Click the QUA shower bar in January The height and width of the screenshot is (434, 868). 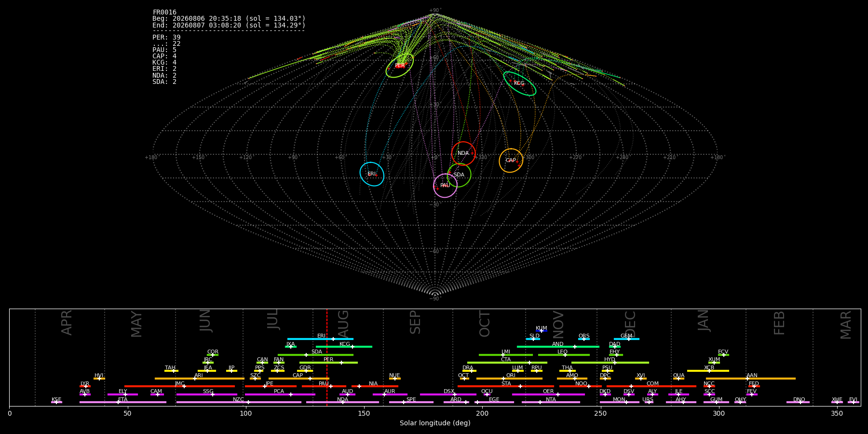pos(678,379)
